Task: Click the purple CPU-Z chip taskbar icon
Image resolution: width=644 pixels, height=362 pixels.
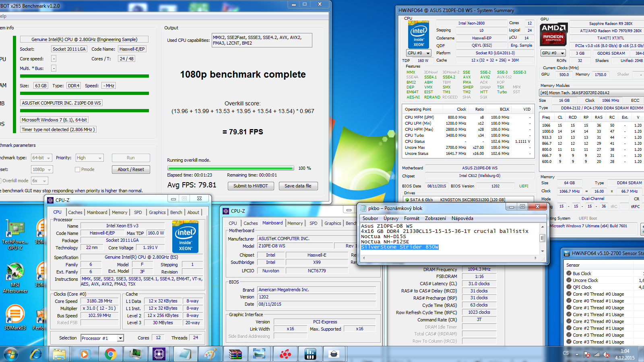Action: click(x=159, y=354)
